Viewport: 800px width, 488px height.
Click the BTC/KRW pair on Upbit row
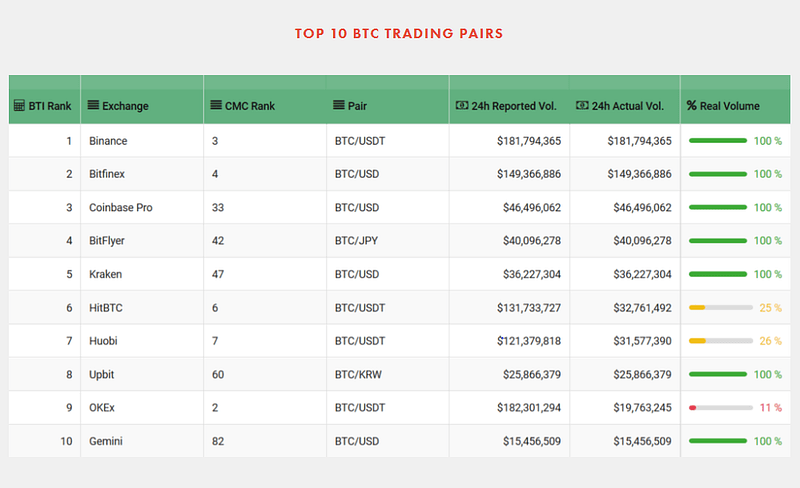point(358,375)
